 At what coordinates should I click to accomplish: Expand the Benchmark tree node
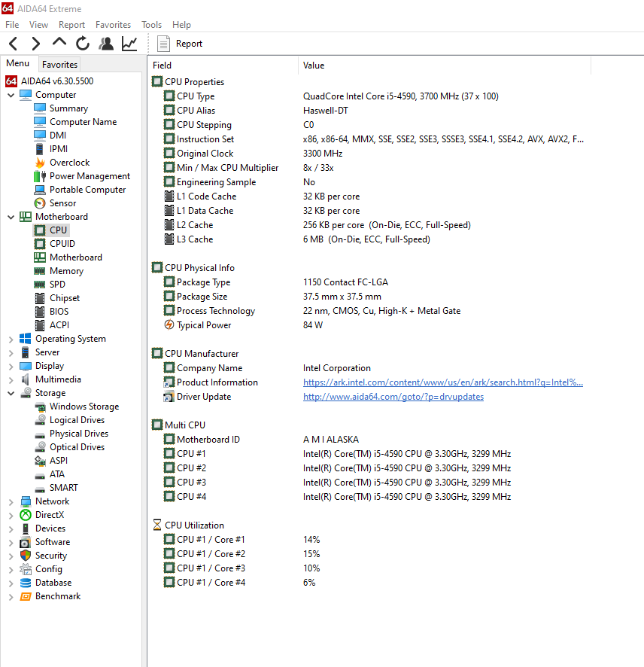click(x=11, y=596)
